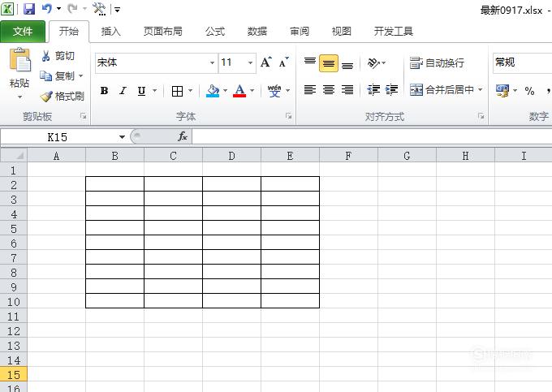This screenshot has height=392, width=552.
Task: Click the tools icon in quick access toolbar
Action: (x=99, y=9)
